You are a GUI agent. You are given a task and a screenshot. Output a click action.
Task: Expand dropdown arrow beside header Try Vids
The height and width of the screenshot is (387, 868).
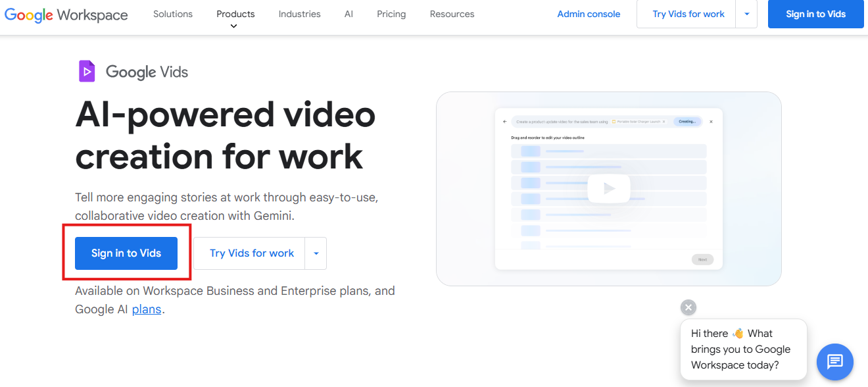coord(746,14)
